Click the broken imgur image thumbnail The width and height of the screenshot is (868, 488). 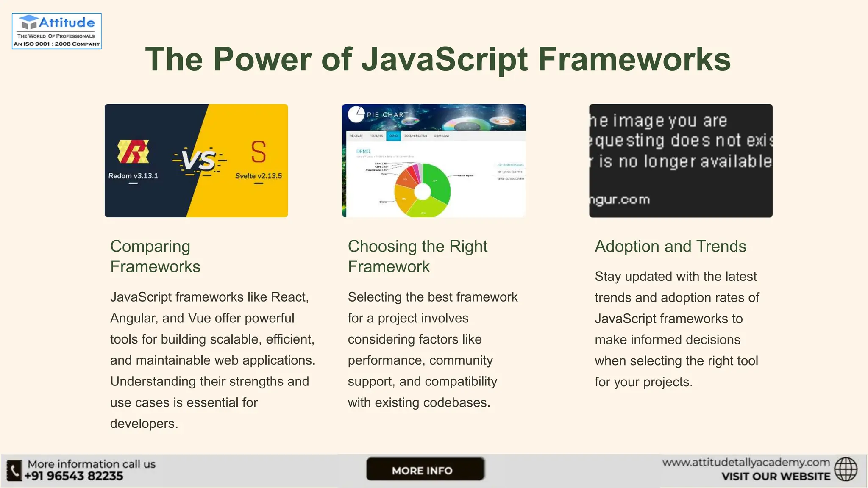pyautogui.click(x=681, y=161)
